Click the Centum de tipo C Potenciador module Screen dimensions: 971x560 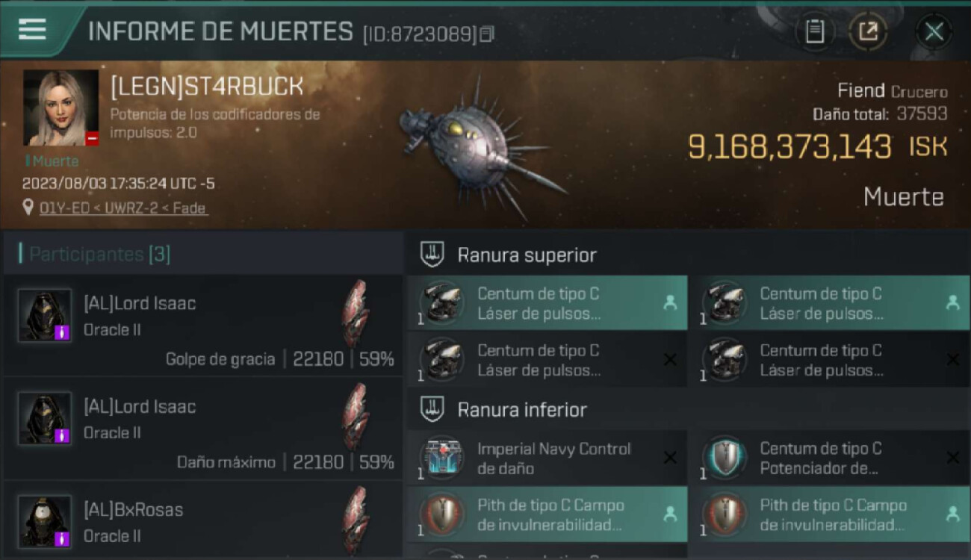pos(829,458)
